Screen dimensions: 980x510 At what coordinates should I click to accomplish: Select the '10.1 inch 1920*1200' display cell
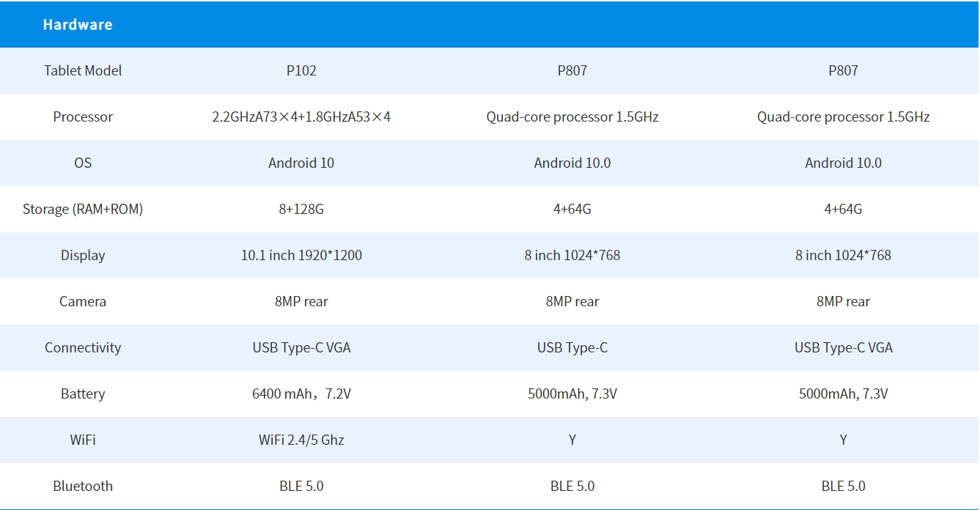(x=301, y=255)
